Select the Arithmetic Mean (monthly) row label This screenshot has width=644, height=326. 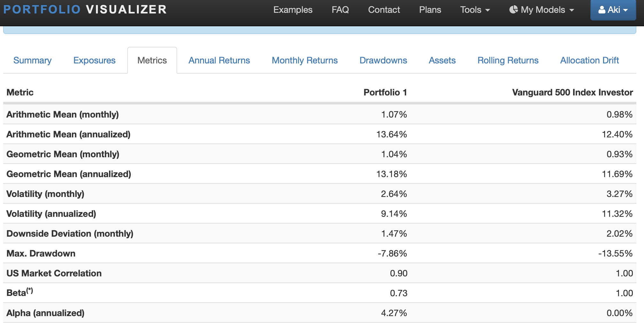pyautogui.click(x=63, y=114)
